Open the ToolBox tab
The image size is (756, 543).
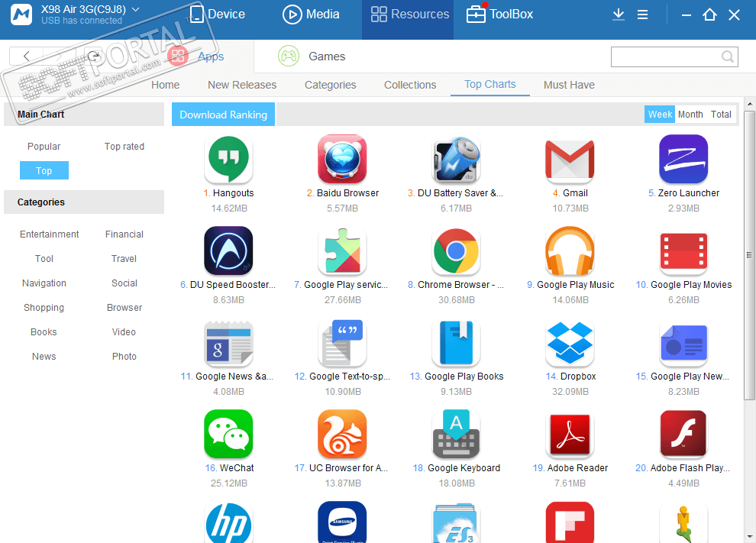coord(499,15)
